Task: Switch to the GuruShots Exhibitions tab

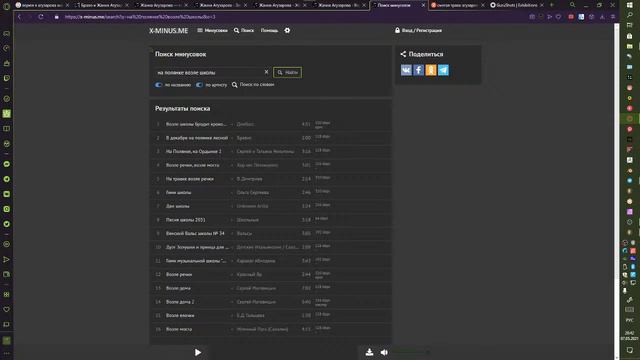Action: coord(517,5)
